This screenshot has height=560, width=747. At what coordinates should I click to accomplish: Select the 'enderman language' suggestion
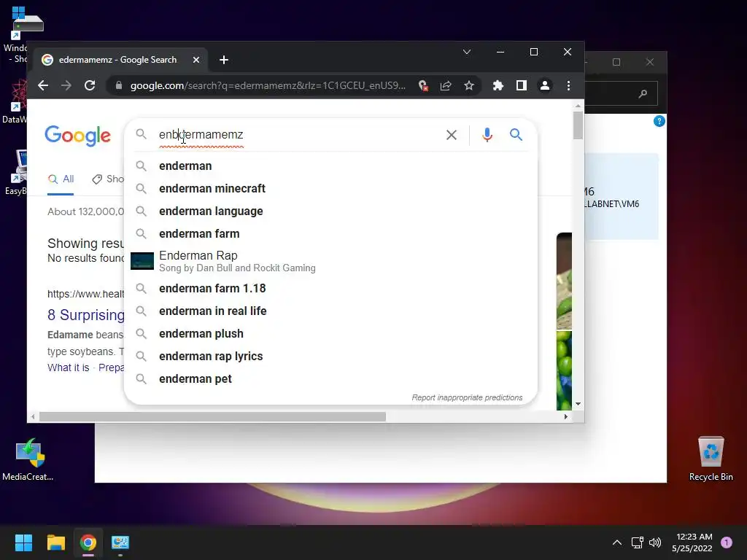click(330, 211)
